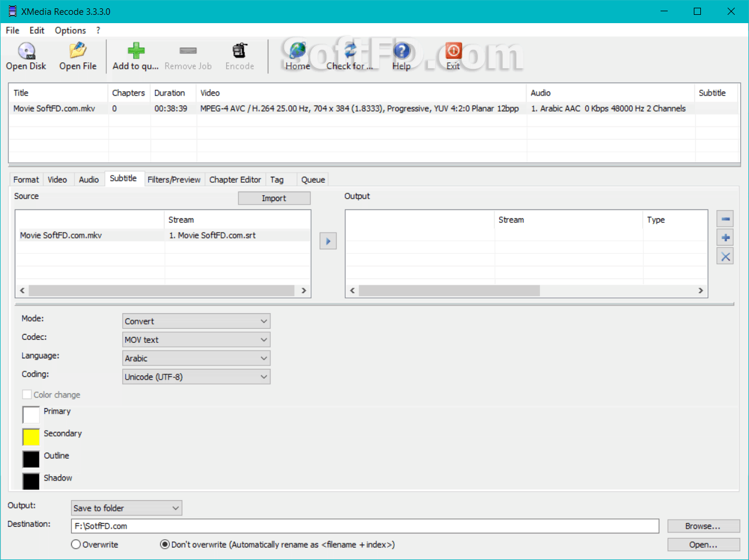Toggle the Color change checkbox
This screenshot has height=560, width=749.
tap(27, 394)
